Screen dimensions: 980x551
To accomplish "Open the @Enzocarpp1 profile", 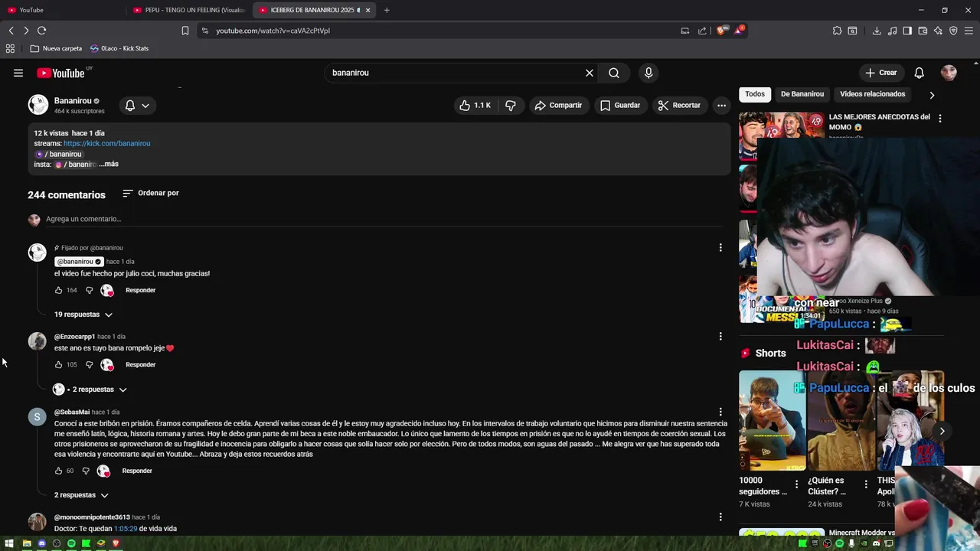I will pyautogui.click(x=74, y=337).
